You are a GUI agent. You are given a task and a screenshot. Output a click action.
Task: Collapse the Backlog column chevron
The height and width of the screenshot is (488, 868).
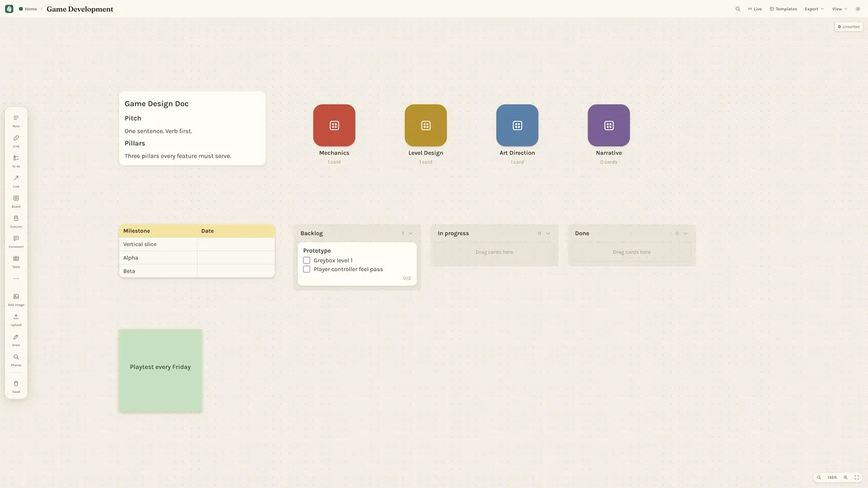[411, 234]
